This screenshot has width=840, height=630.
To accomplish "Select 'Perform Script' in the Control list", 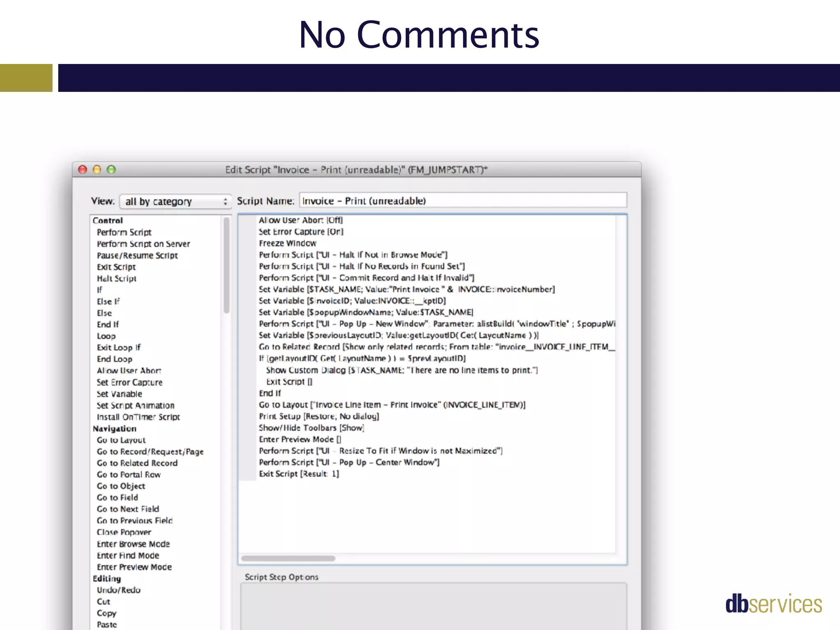I will pyautogui.click(x=124, y=232).
